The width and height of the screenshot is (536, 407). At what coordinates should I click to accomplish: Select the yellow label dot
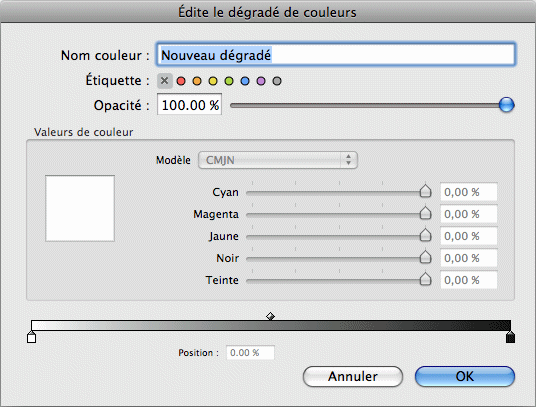tap(213, 81)
